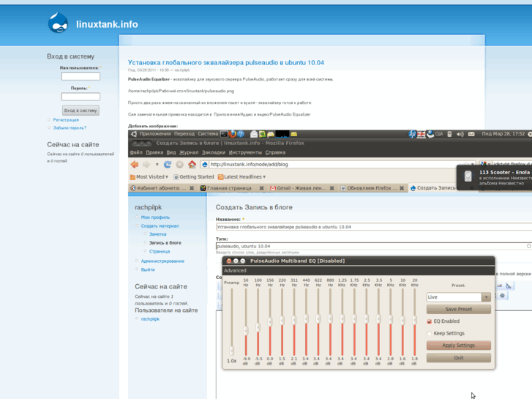Close the 'Главная страница' tab
This screenshot has width=532, height=399.
pos(261,188)
